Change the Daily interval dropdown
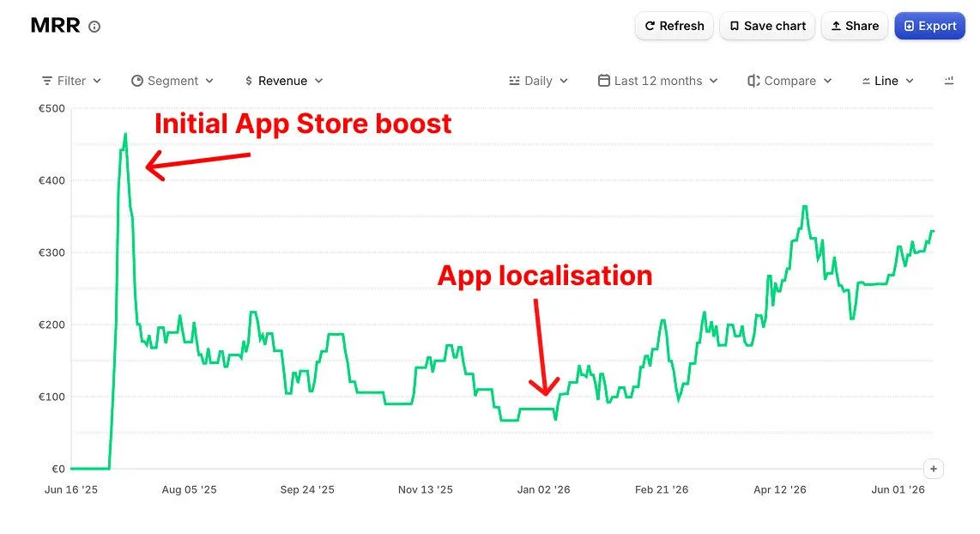 pyautogui.click(x=538, y=81)
